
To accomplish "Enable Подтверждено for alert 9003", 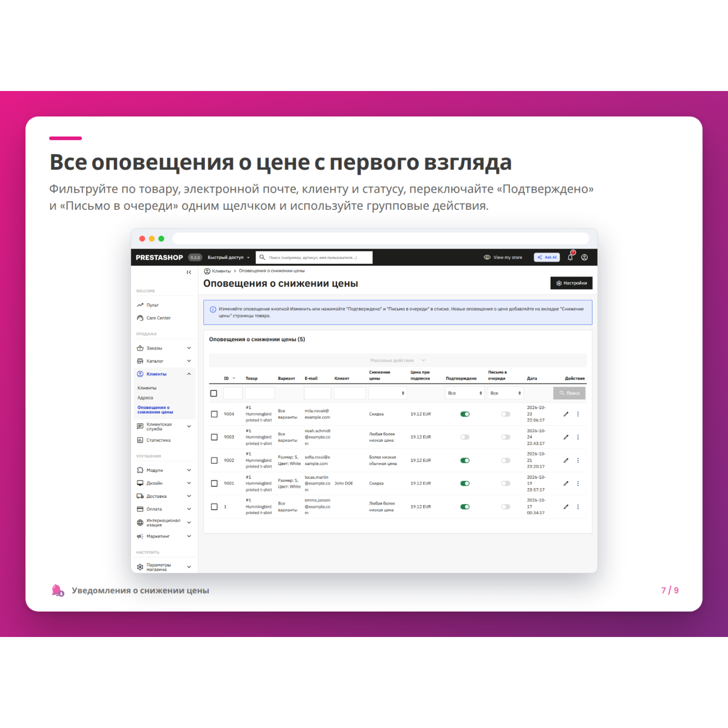I will coord(465,437).
